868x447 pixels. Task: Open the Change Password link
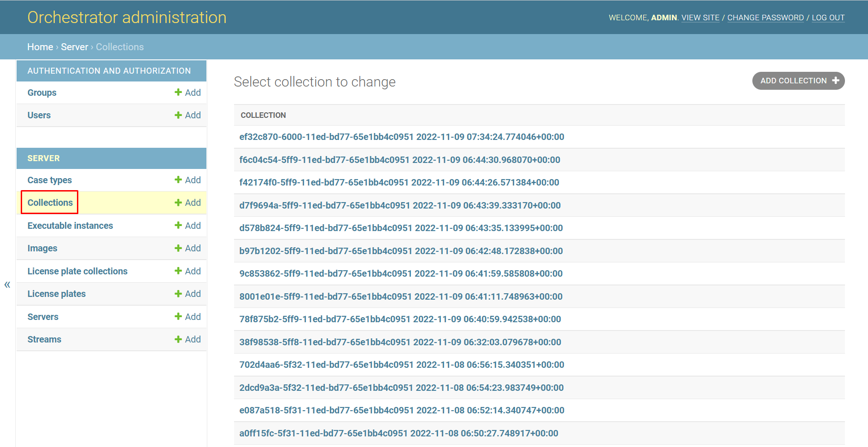coord(765,17)
